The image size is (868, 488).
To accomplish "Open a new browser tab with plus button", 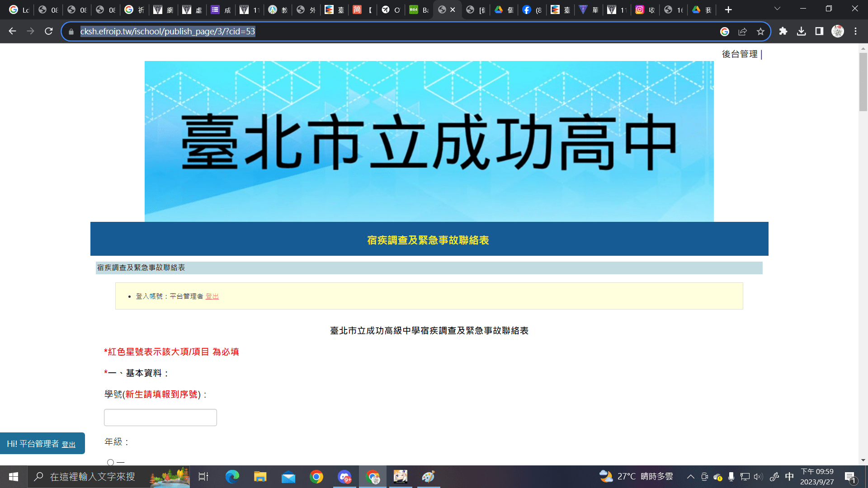I will point(728,9).
